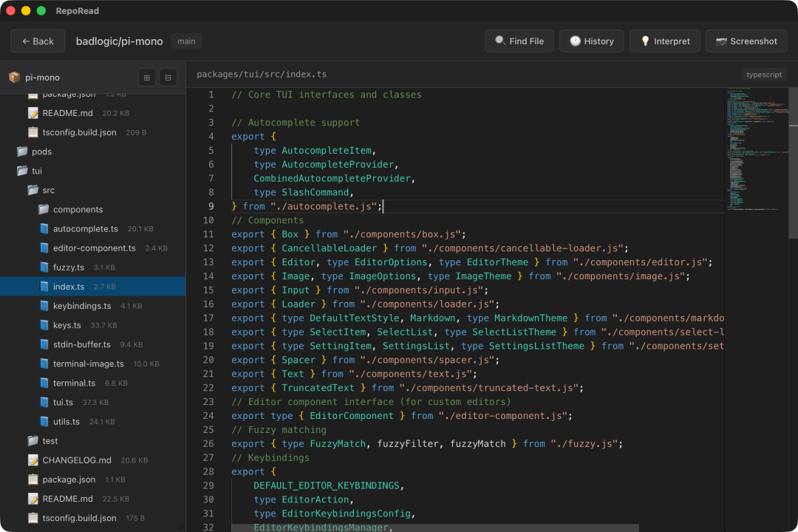Click the "// Core TUI interfaces and classes" comment

[327, 95]
